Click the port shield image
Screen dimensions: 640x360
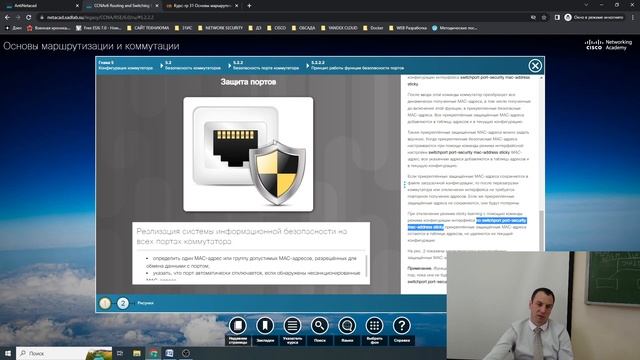click(248, 154)
